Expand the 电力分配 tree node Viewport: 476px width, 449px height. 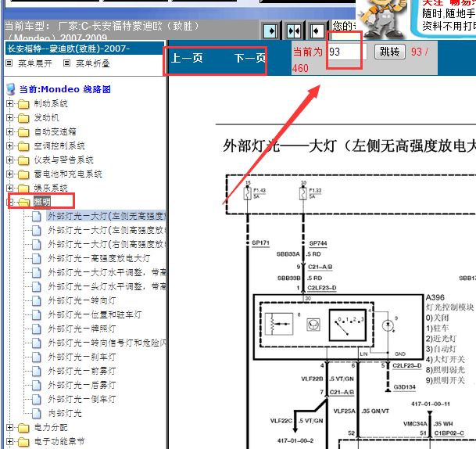coord(9,427)
